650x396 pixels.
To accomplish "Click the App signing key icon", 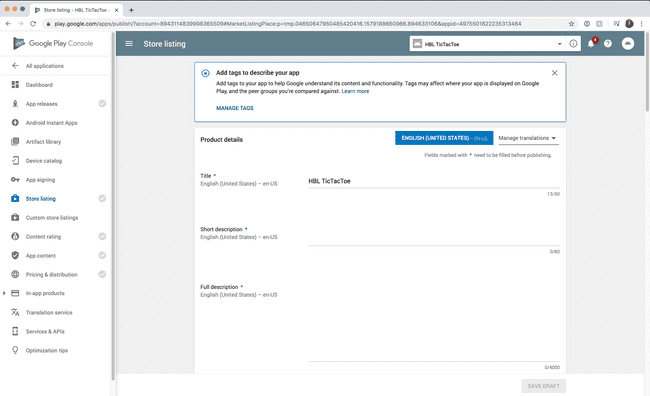I will coord(15,180).
